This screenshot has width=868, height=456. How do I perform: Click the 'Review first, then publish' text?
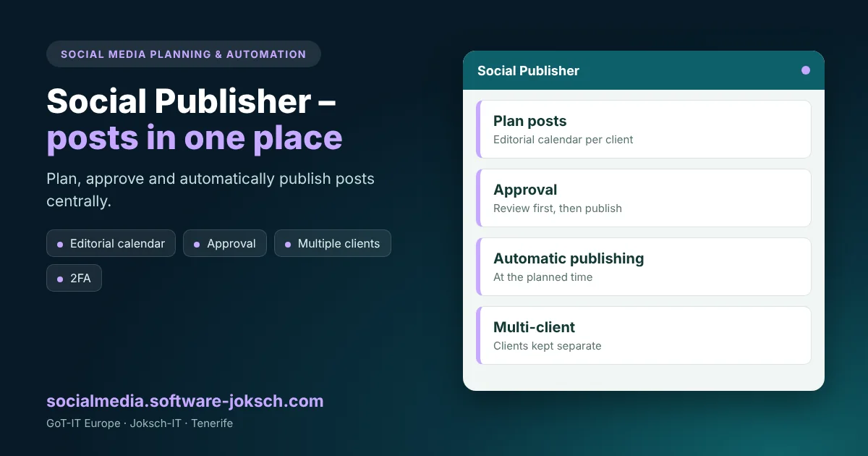[x=558, y=208]
